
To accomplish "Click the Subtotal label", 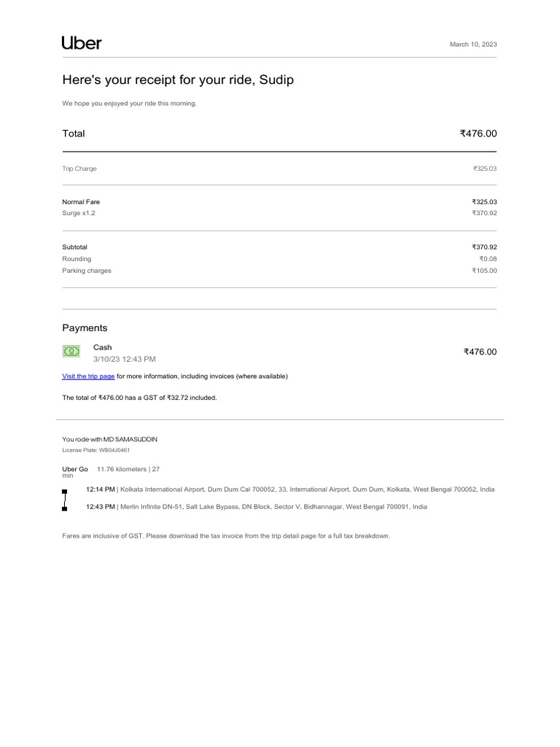I will [74, 247].
